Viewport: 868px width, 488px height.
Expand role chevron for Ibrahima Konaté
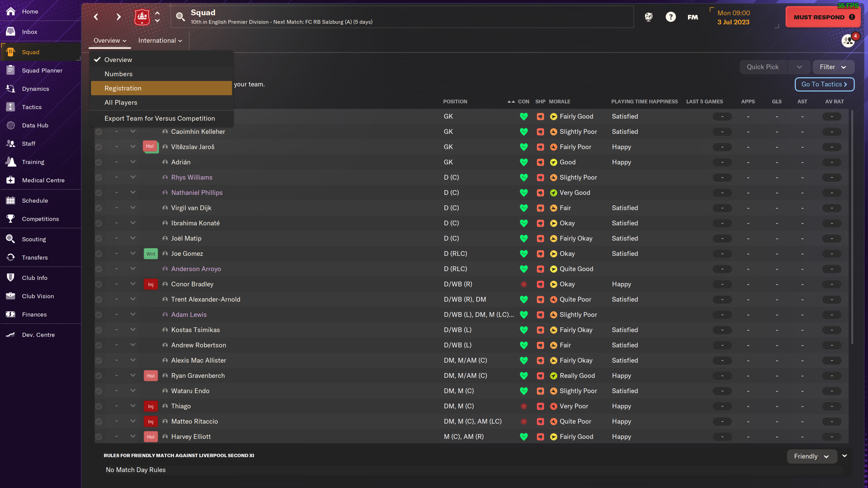pos(133,223)
